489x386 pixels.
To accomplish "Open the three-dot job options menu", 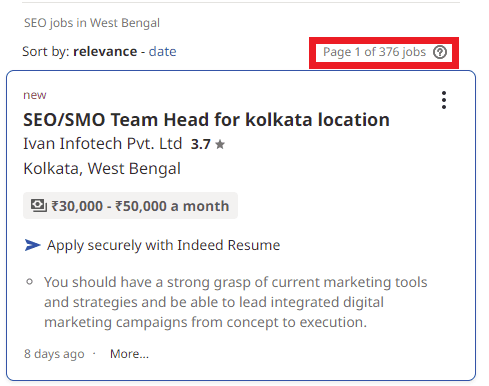I will (444, 100).
